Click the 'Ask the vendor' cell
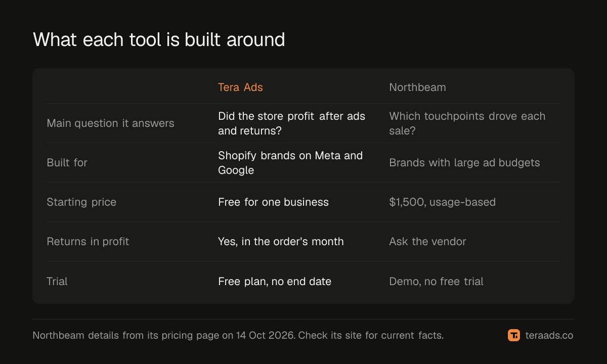Viewport: 607px width, 364px height. pyautogui.click(x=427, y=242)
